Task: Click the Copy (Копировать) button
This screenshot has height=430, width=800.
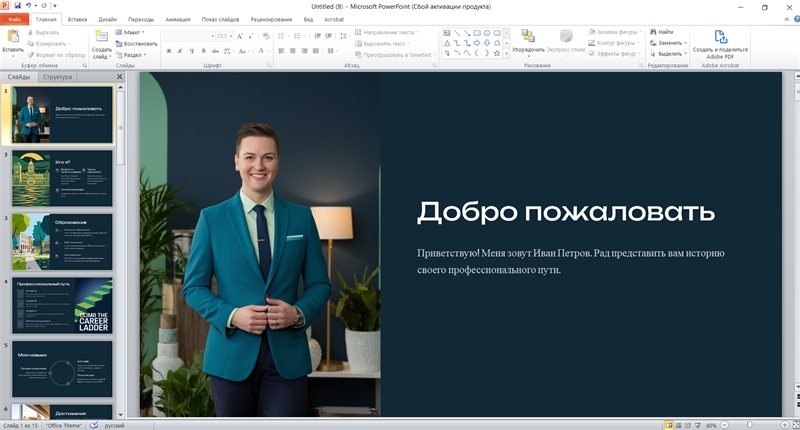Action: pos(48,43)
